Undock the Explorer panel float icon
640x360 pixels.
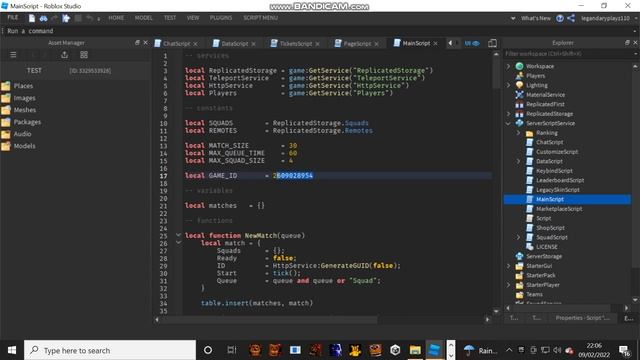click(x=627, y=42)
